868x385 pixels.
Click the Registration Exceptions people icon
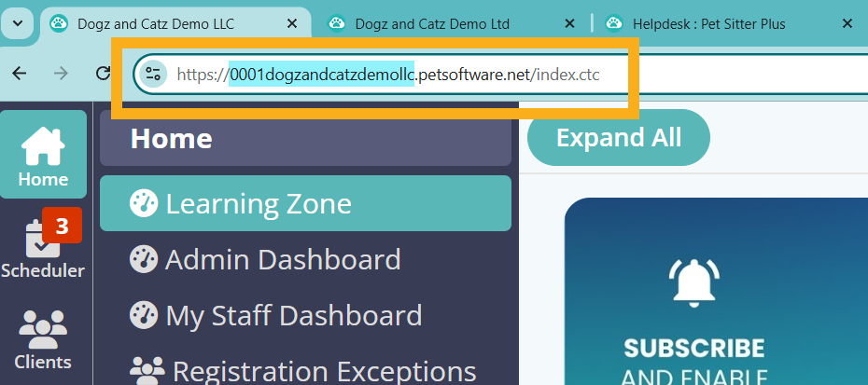pyautogui.click(x=147, y=369)
